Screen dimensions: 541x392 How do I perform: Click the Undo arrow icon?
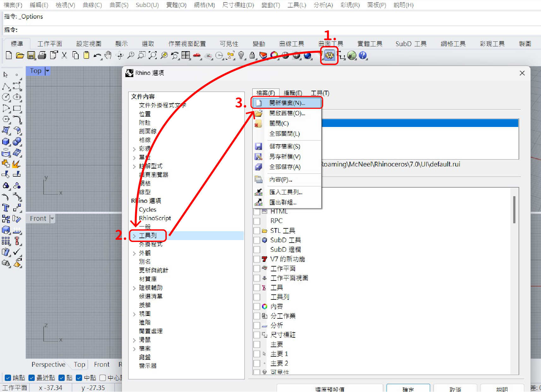pos(97,56)
